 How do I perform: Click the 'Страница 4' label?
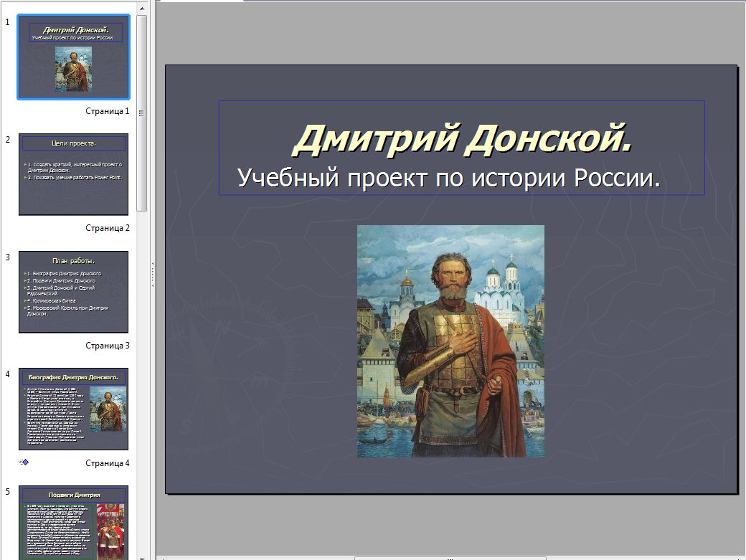108,463
